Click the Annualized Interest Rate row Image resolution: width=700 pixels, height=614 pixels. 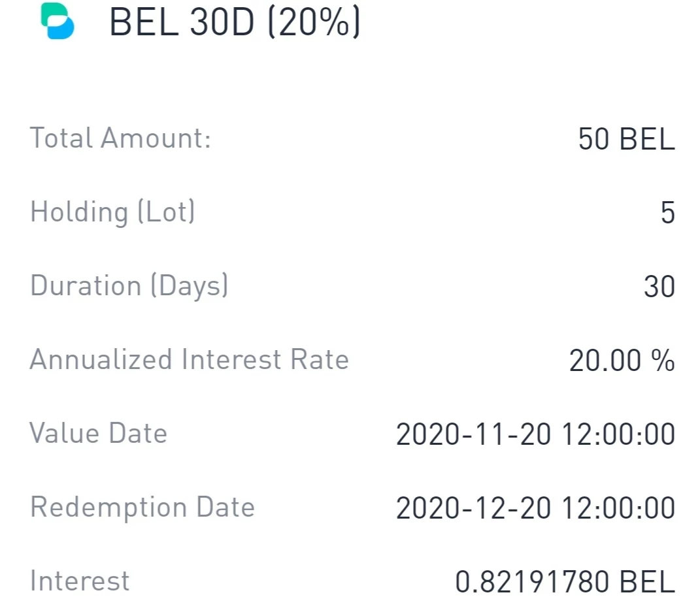click(x=352, y=360)
